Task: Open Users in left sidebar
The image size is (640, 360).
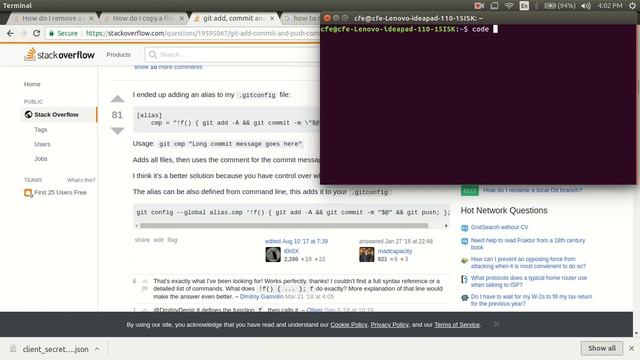Action: (x=42, y=144)
